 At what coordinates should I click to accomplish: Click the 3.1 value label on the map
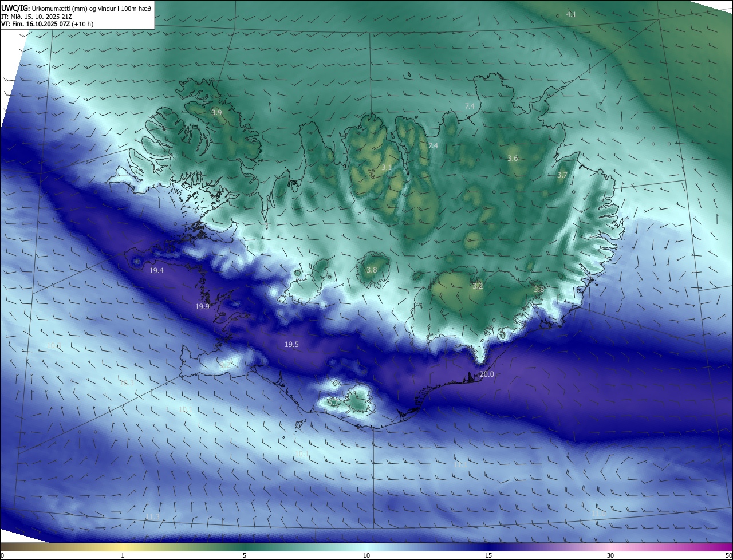(x=387, y=168)
